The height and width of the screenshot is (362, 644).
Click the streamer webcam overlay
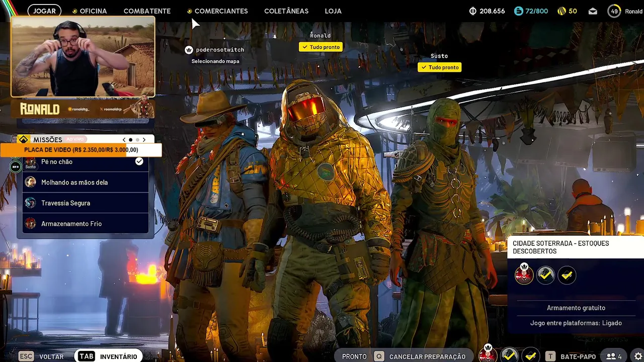pyautogui.click(x=83, y=57)
